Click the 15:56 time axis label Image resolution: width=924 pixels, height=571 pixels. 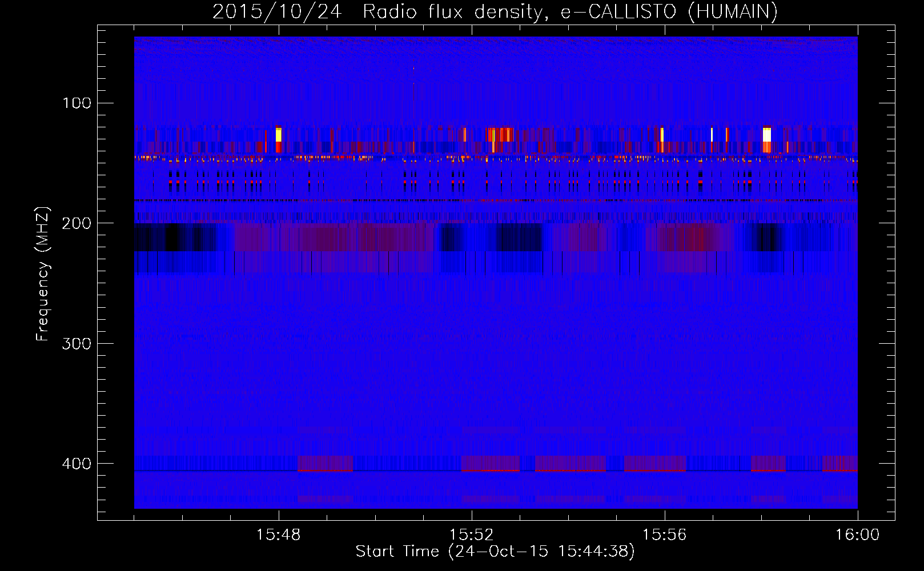[664, 535]
